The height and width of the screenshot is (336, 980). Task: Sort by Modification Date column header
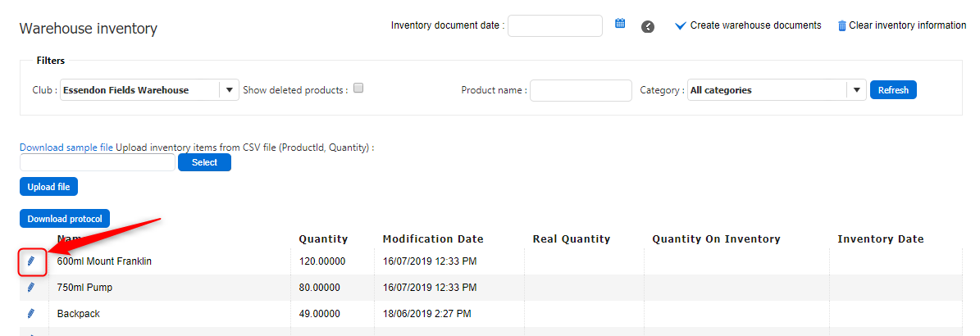tap(432, 239)
